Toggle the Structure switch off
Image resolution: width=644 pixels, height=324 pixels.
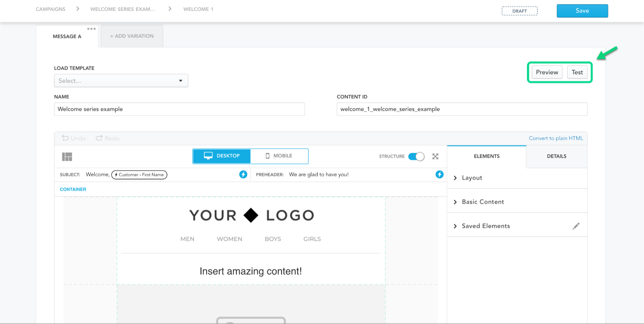click(416, 156)
